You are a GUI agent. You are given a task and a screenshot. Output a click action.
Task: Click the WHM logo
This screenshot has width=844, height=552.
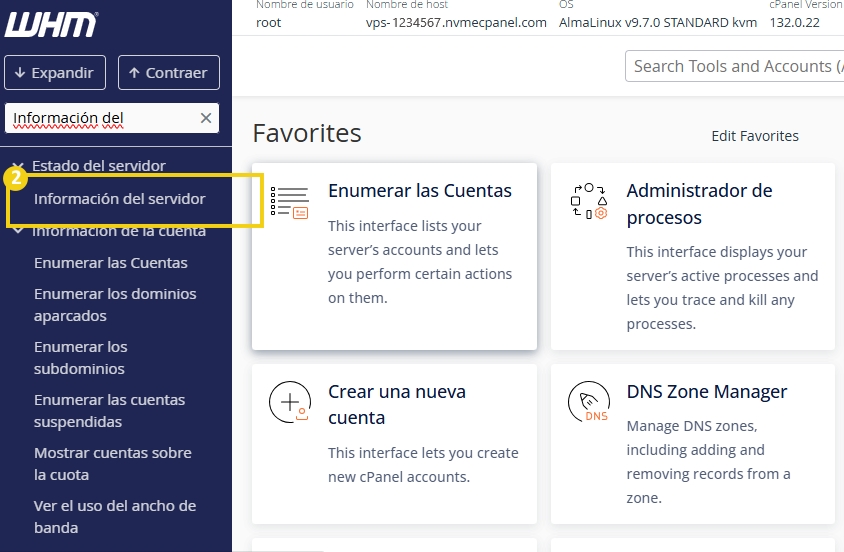coord(51,25)
